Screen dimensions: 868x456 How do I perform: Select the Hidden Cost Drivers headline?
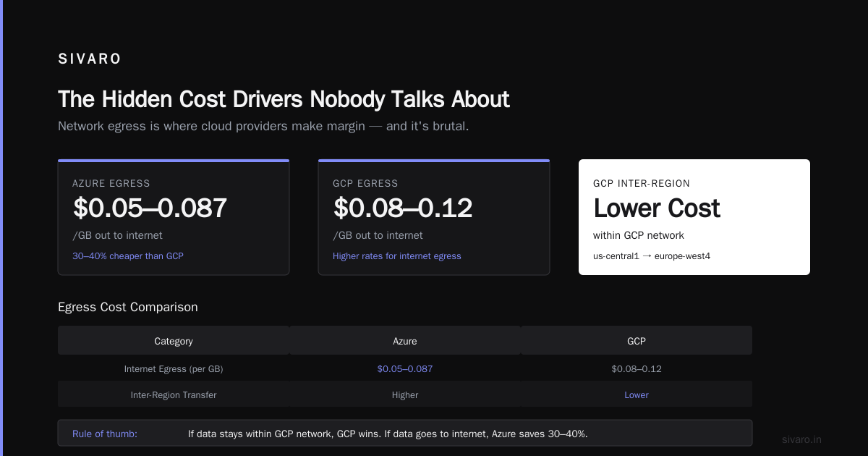coord(284,99)
